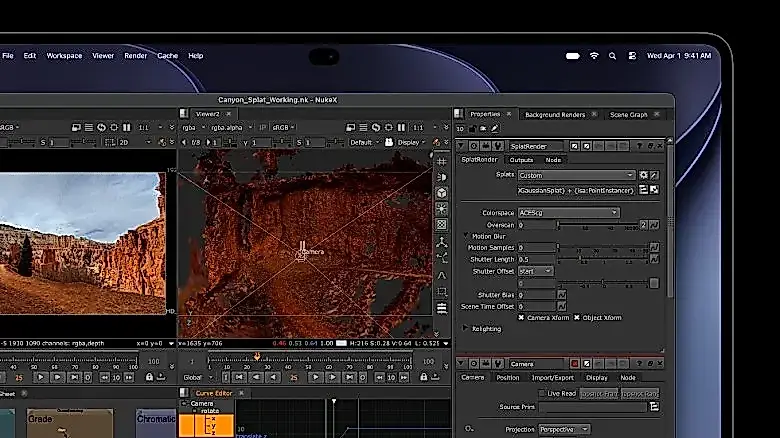780x438 pixels.
Task: Click the 3D cube view icon in Viewer2
Action: pyautogui.click(x=442, y=193)
